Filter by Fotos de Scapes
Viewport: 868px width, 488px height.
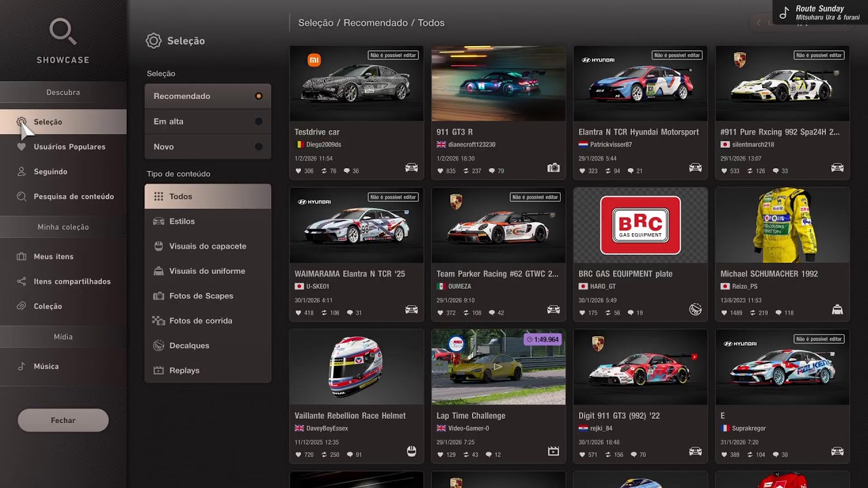click(x=208, y=296)
